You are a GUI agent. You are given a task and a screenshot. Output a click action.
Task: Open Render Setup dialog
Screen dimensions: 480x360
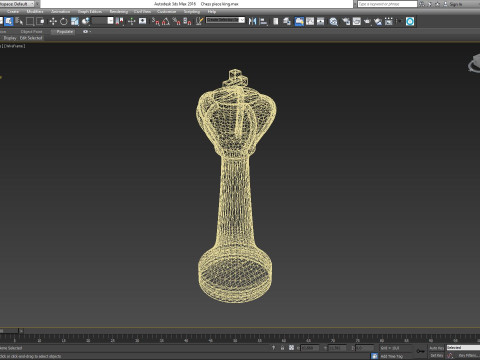[x=346, y=21]
